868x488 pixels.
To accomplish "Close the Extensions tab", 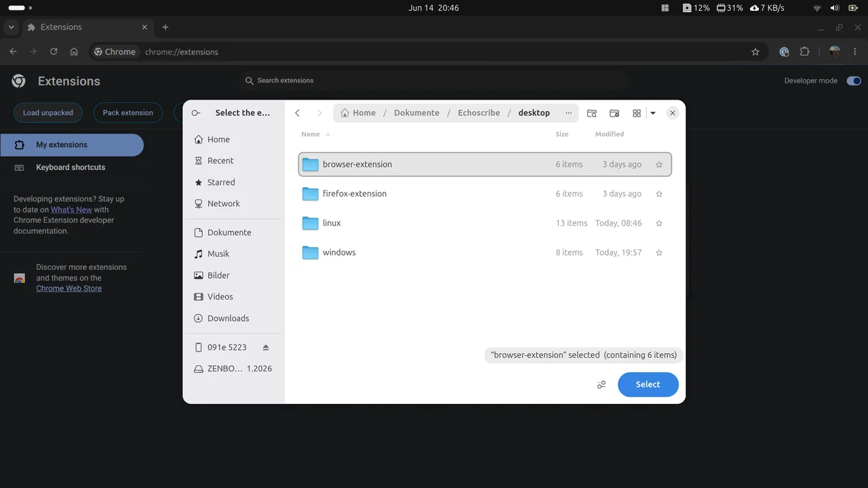I will (144, 27).
